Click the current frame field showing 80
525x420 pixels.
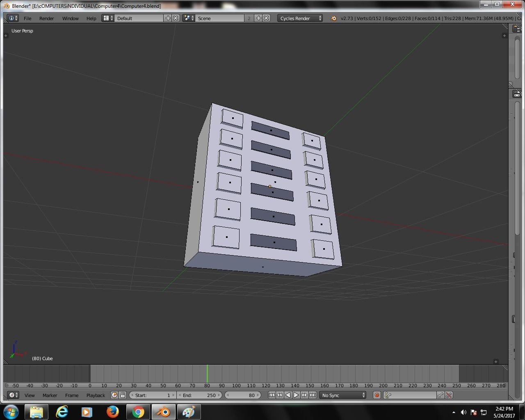click(243, 395)
